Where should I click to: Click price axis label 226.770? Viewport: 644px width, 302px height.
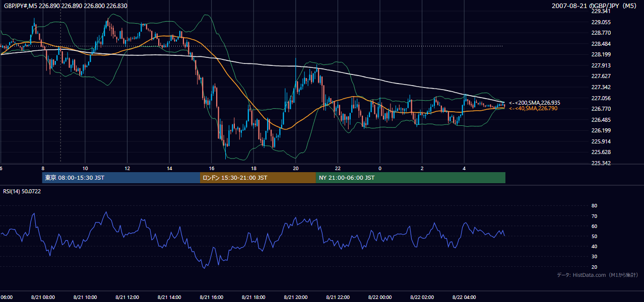pos(601,109)
